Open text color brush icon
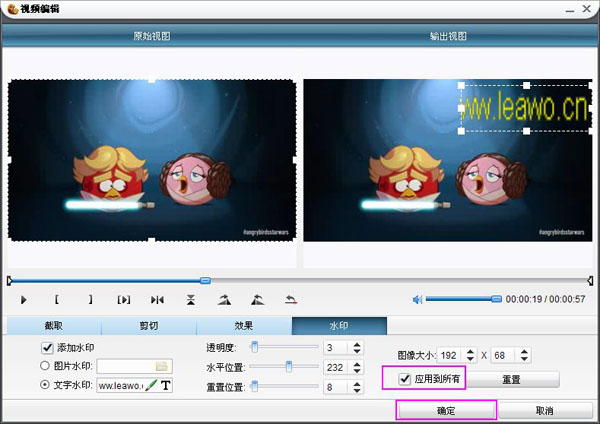This screenshot has height=424, width=600. [151, 385]
